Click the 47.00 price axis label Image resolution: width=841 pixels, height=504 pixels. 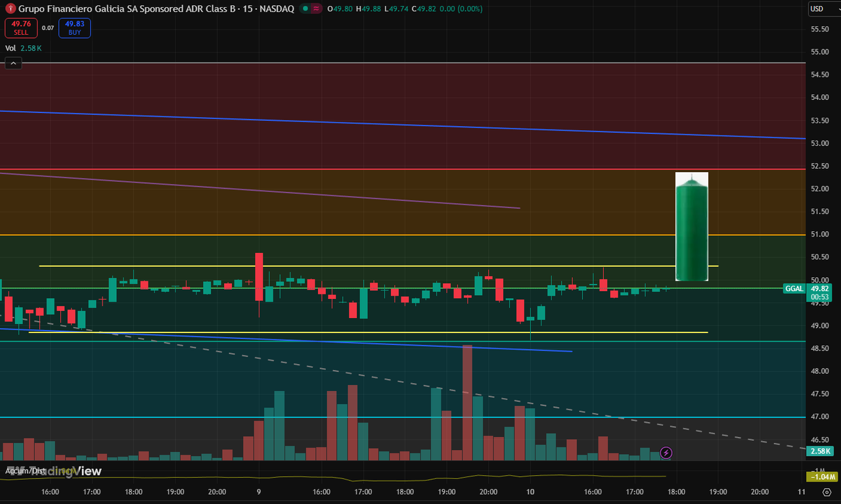click(819, 417)
